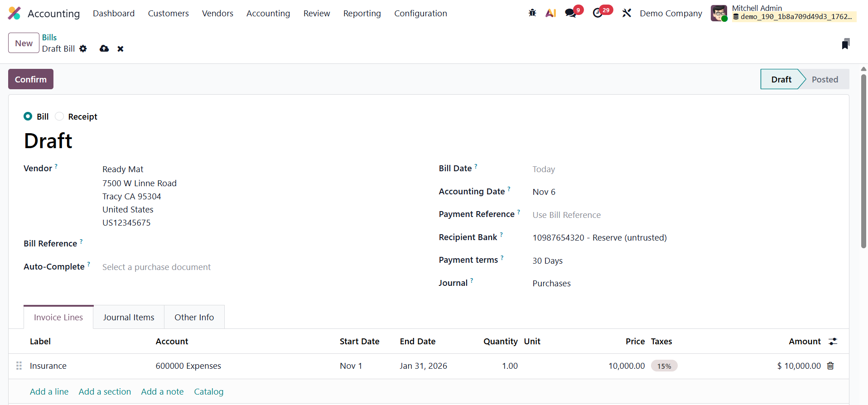
Task: Open the column settings toggle by Amount
Action: click(x=833, y=342)
